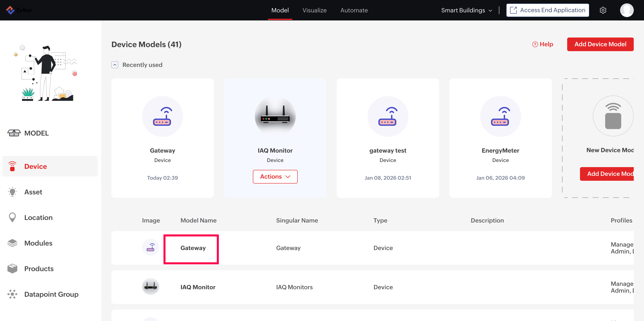
Task: Open the IAQ Monitor Actions dropdown
Action: [275, 177]
